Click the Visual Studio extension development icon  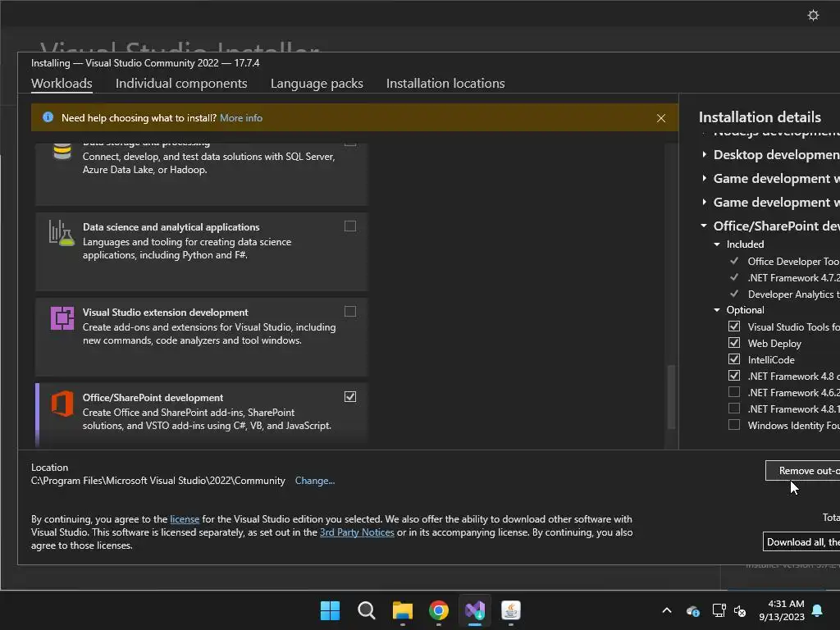[x=62, y=318]
